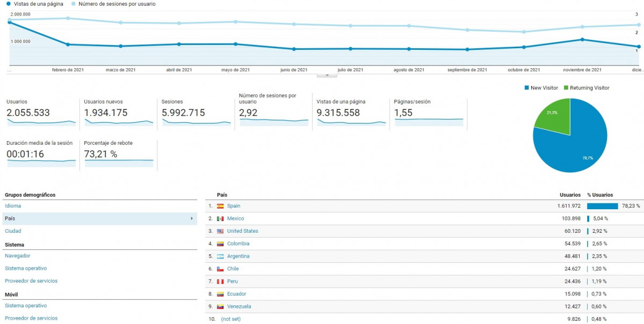Click the Número de sesiones por usuario legend dot
Viewport: 644px width, 324px height.
[73, 4]
